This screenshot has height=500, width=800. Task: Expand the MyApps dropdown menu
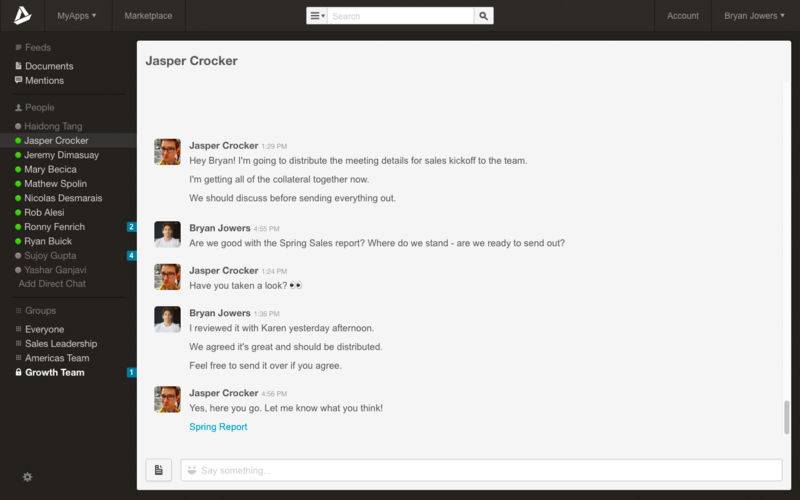click(76, 16)
